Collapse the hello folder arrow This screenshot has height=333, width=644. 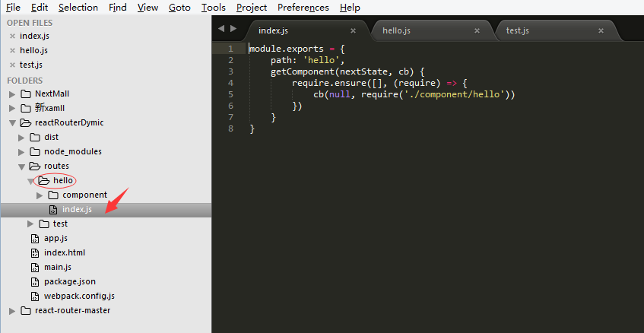click(31, 181)
